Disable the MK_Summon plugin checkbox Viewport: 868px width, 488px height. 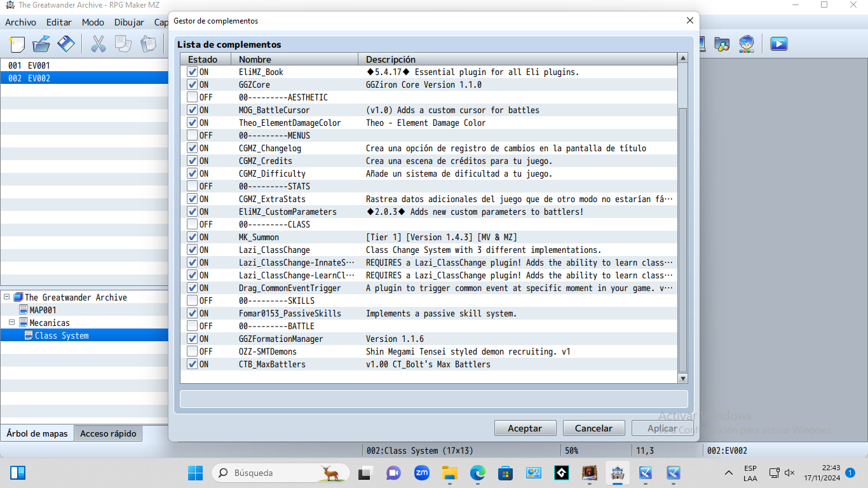[192, 237]
